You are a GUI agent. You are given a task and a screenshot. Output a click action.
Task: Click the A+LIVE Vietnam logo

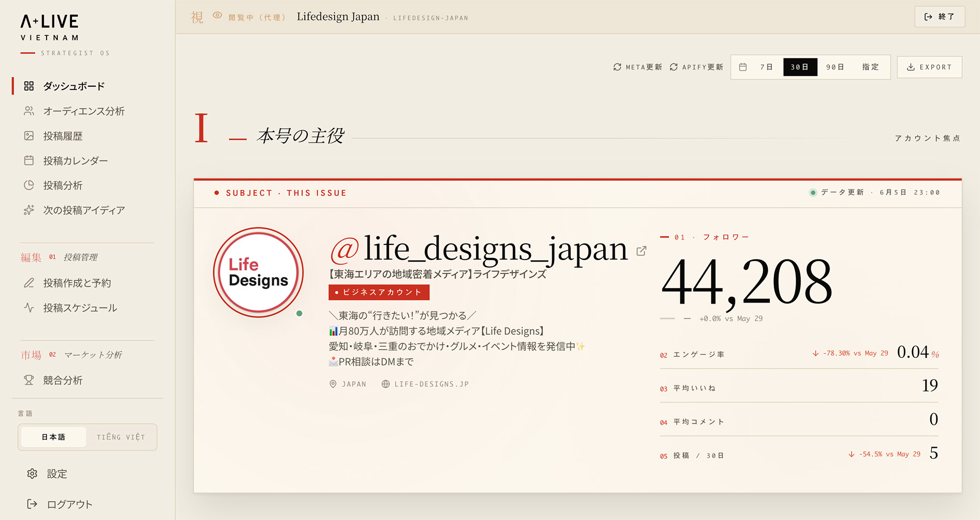pyautogui.click(x=50, y=27)
